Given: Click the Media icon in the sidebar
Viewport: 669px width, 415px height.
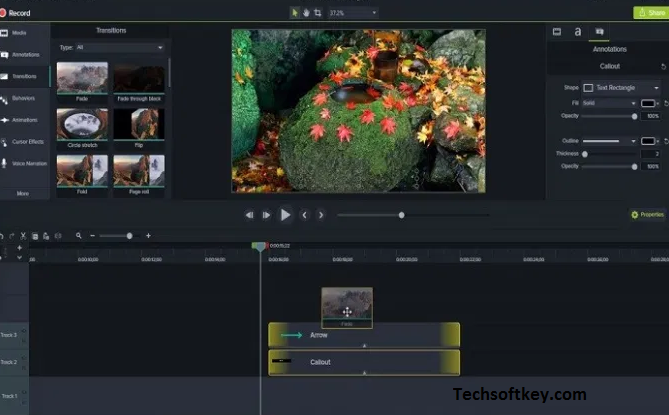Looking at the screenshot, I should click(x=4, y=33).
